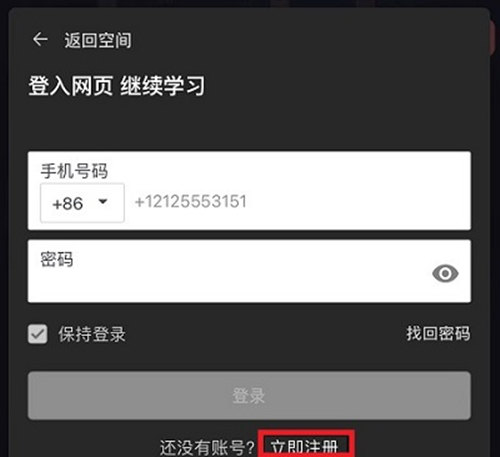Click the red element at top-right edge
The image size is (500, 457).
492,38
